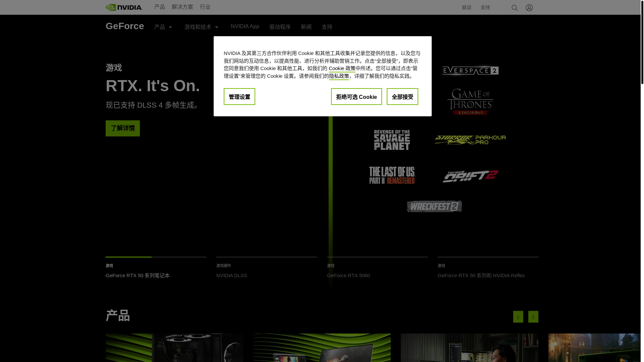The image size is (644, 362).
Task: Open the 隐私政策 link
Action: click(x=339, y=76)
